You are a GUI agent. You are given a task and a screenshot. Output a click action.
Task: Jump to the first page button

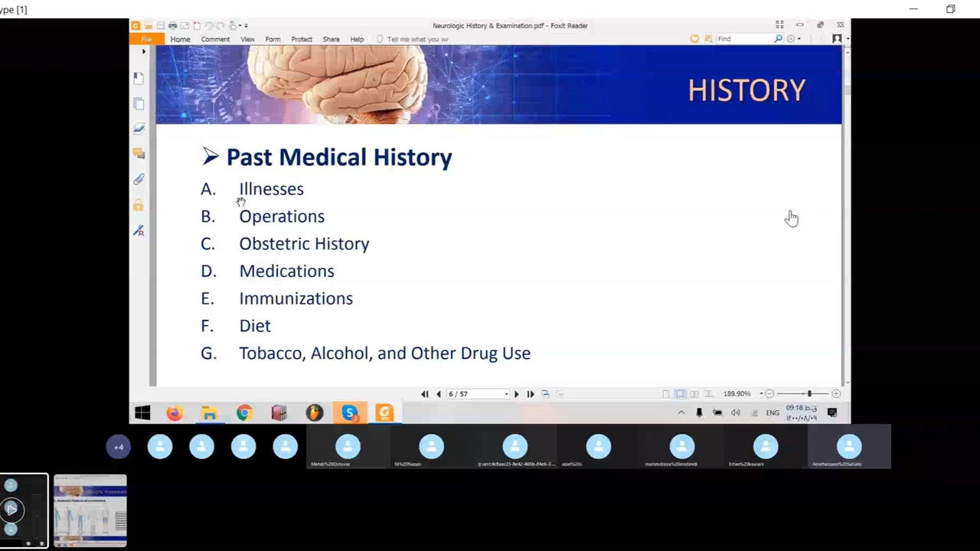(425, 394)
